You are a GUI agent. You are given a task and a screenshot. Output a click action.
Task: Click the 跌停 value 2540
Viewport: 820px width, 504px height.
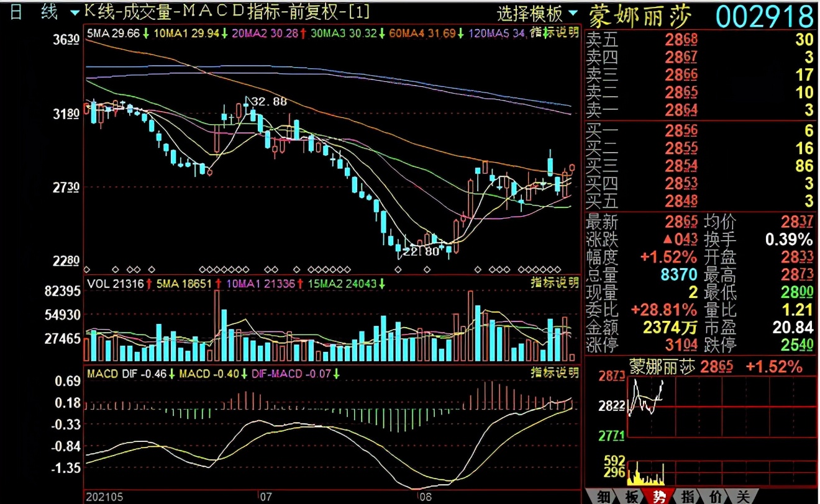(x=798, y=344)
